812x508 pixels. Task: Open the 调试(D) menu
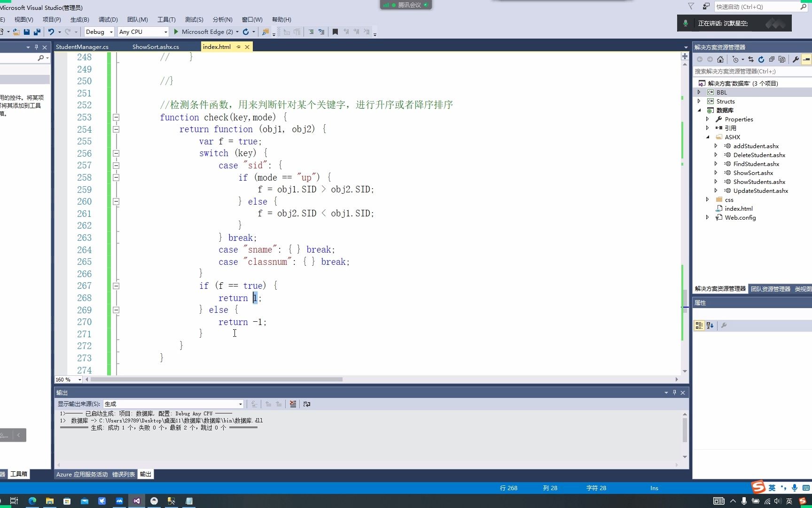coord(108,19)
